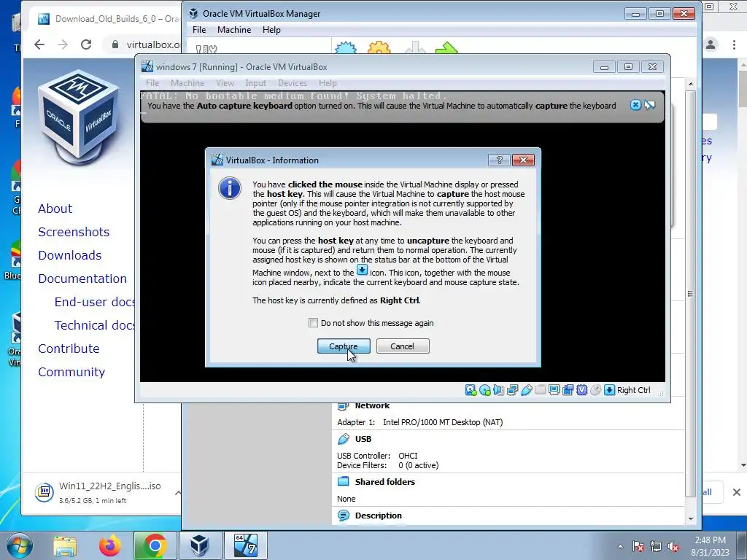Click the taskbar clock showing 2:48 PM
This screenshot has height=560, width=747.
pos(710,546)
